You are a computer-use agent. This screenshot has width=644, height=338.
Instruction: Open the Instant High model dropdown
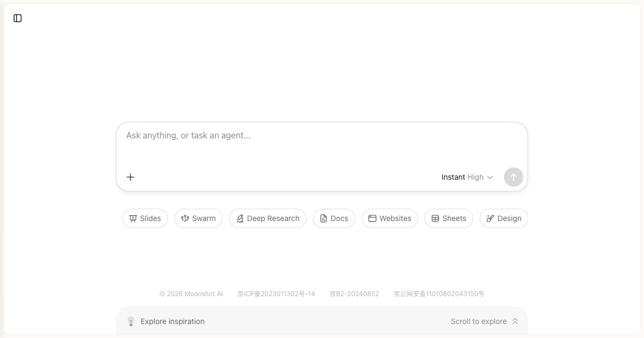[x=467, y=177]
